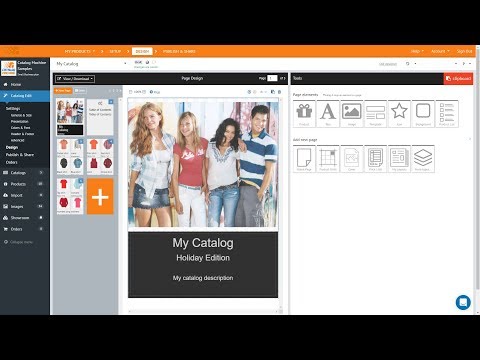
Task: Open the My Products dropdown
Action: (80, 51)
